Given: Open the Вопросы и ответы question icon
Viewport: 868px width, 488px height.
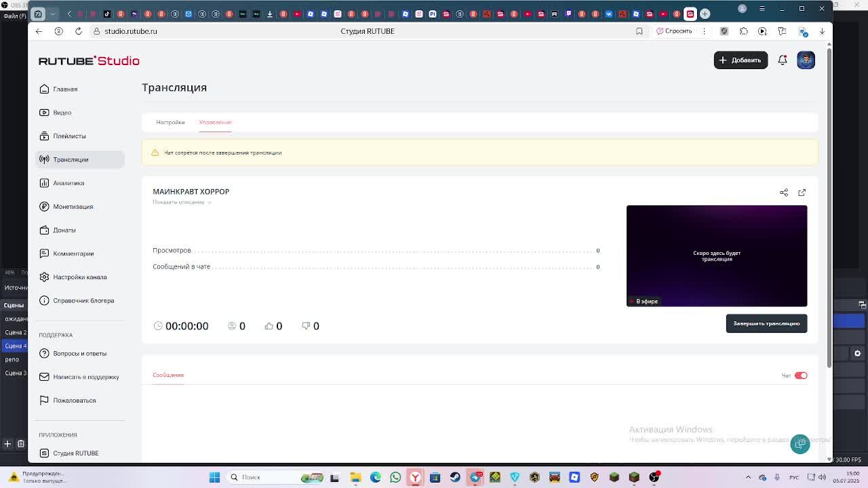Looking at the screenshot, I should click(x=44, y=353).
